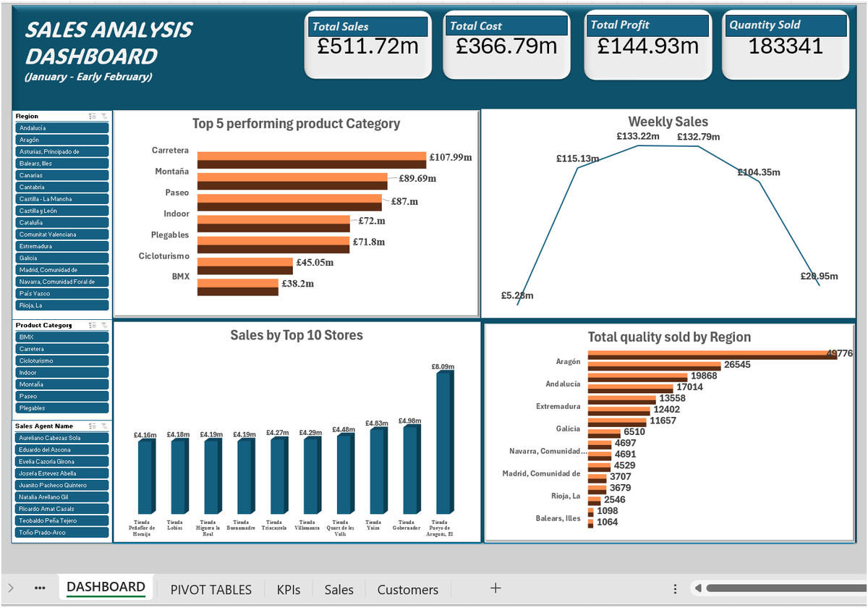Choose agent Toño Prado-Arco
Viewport: 868px width, 608px height.
click(x=61, y=533)
